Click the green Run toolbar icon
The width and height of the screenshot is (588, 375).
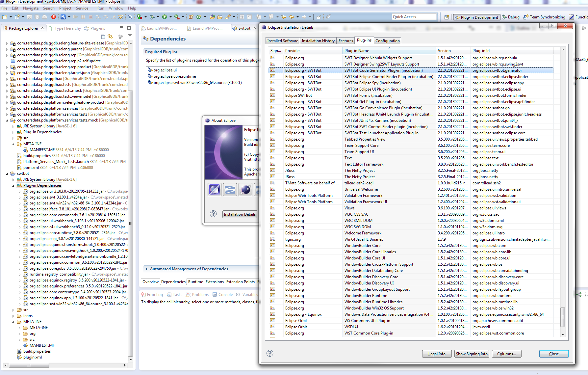165,17
